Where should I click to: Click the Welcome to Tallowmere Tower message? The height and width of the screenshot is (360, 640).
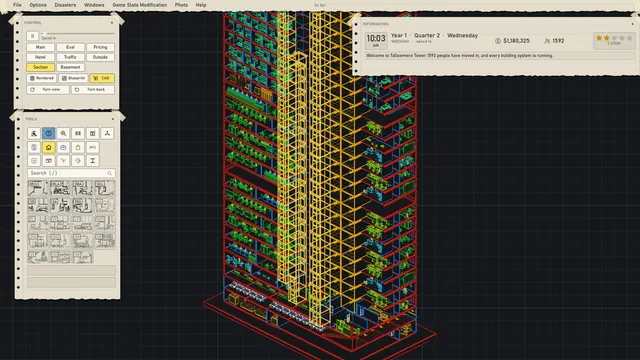click(x=460, y=56)
